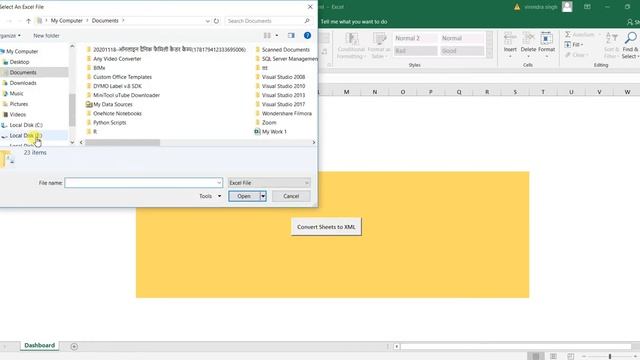Click the navigation pane vertical scrollbar

coord(72,110)
